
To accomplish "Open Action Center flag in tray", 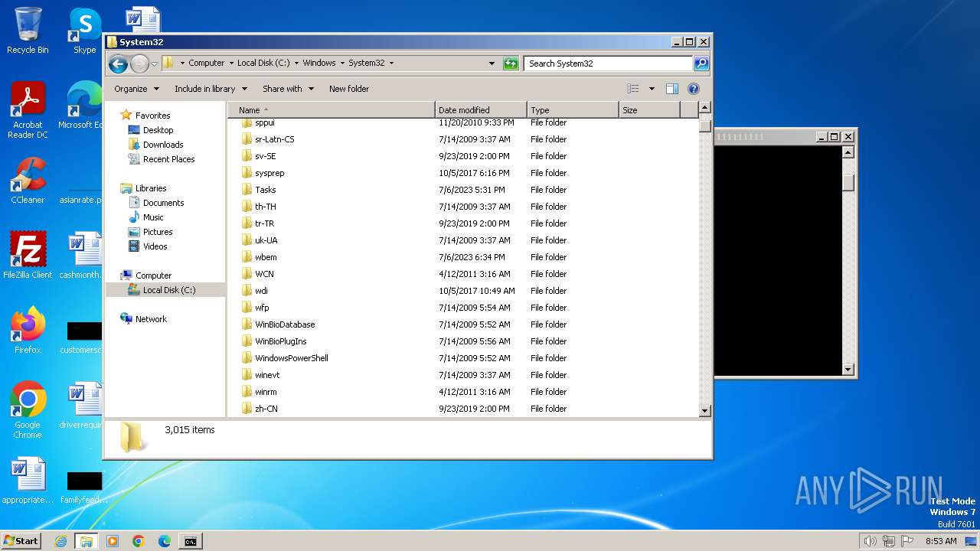I will [907, 541].
